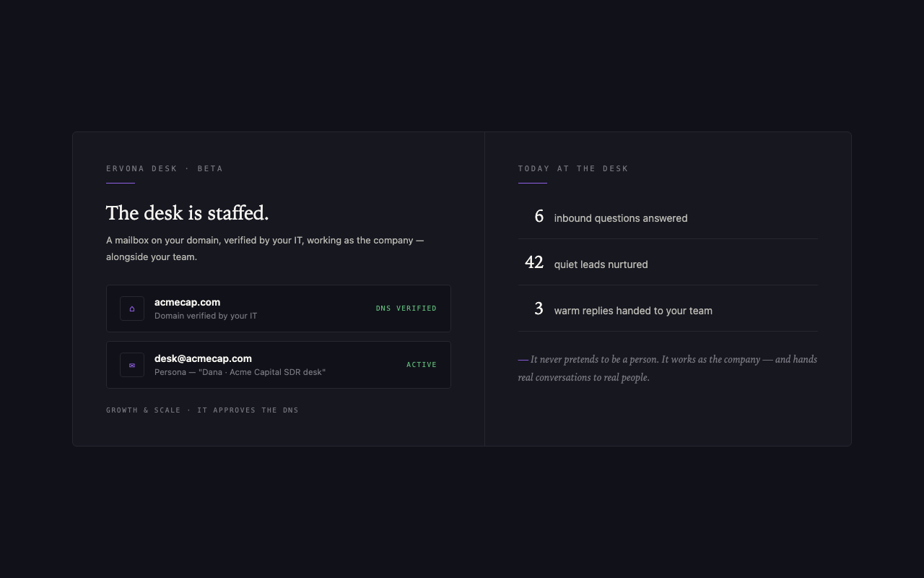
Task: Click the DNS VERIFIED status badge
Action: click(406, 309)
